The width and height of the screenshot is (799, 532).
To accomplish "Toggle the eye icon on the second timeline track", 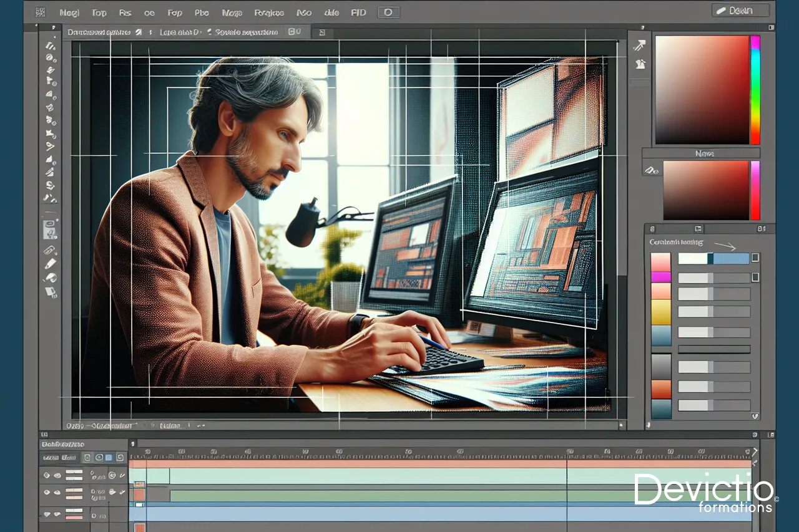I will click(x=46, y=493).
